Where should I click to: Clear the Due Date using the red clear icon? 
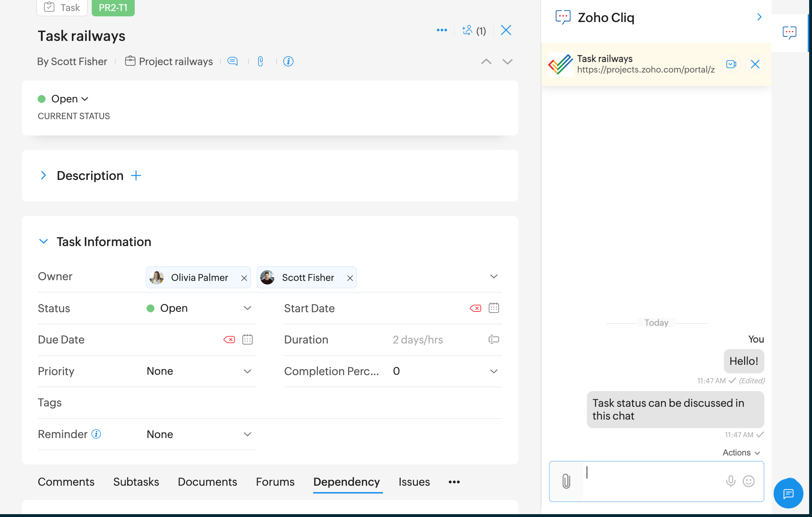coord(229,340)
